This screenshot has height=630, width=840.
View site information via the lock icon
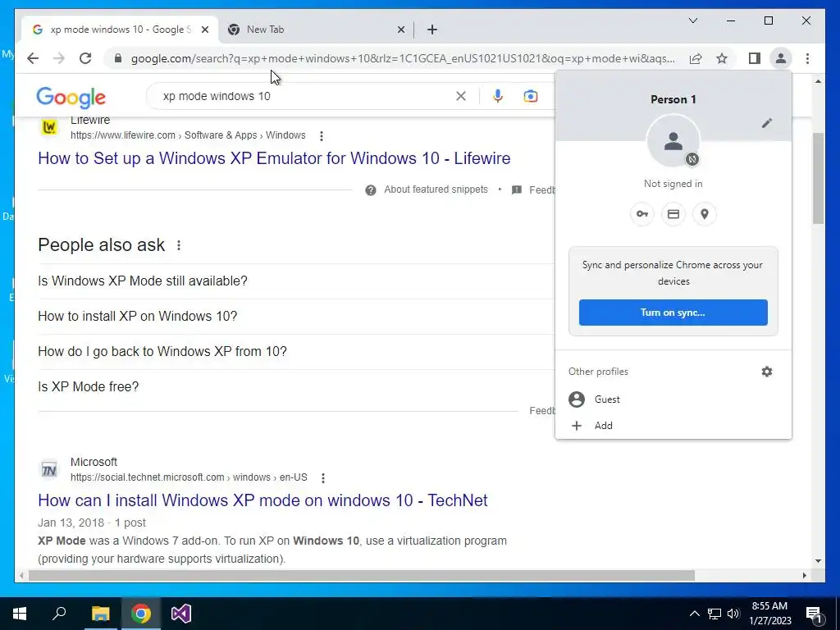coord(118,58)
